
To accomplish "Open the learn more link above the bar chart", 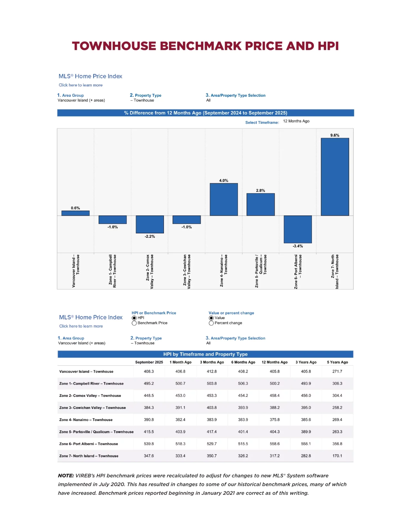I will click(81, 85).
